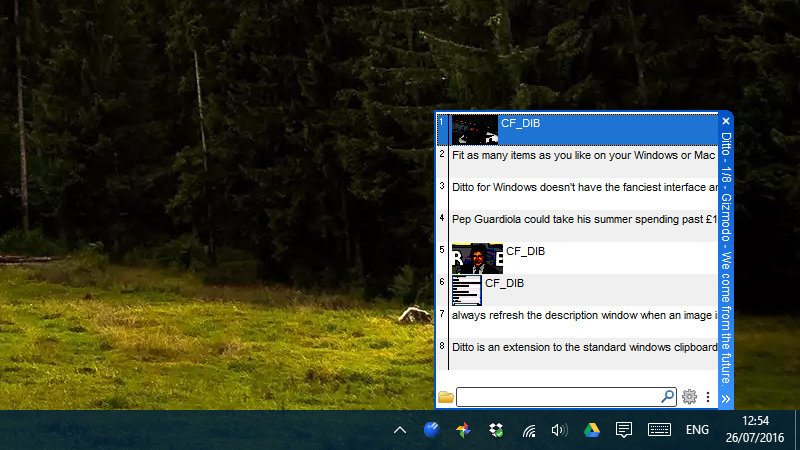The height and width of the screenshot is (450, 800).
Task: Open the three-dot menu in Ditto
Action: tap(708, 396)
